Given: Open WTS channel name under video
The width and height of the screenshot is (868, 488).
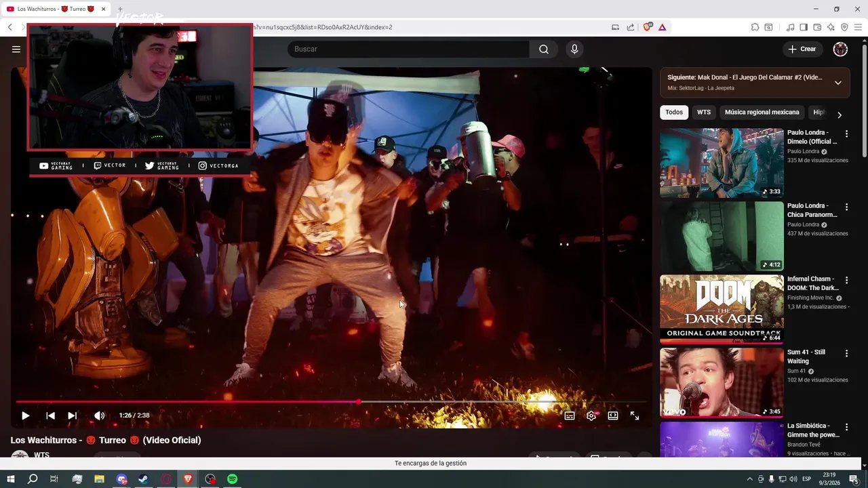Looking at the screenshot, I should (x=41, y=455).
